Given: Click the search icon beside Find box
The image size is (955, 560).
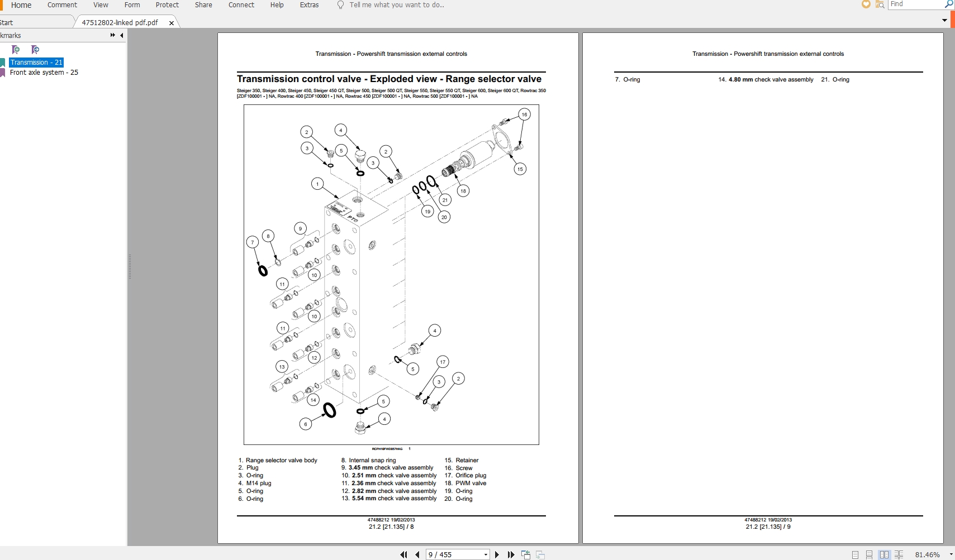Looking at the screenshot, I should [x=949, y=4].
